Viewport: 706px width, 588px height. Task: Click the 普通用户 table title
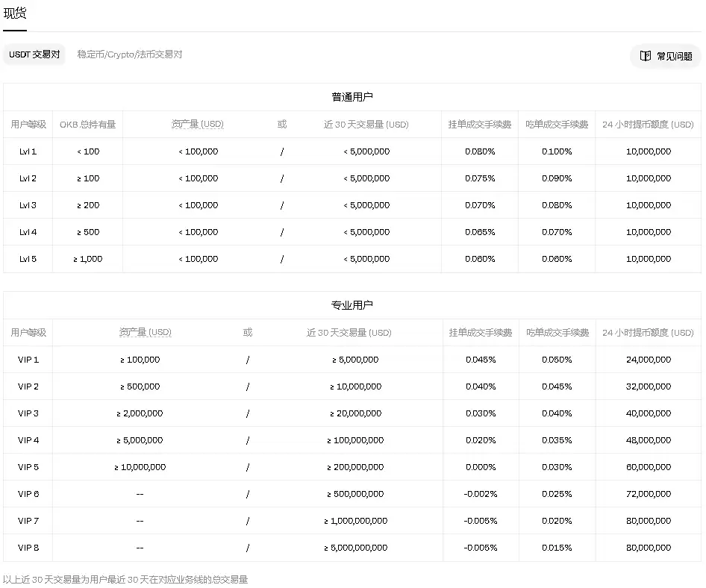coord(352,96)
